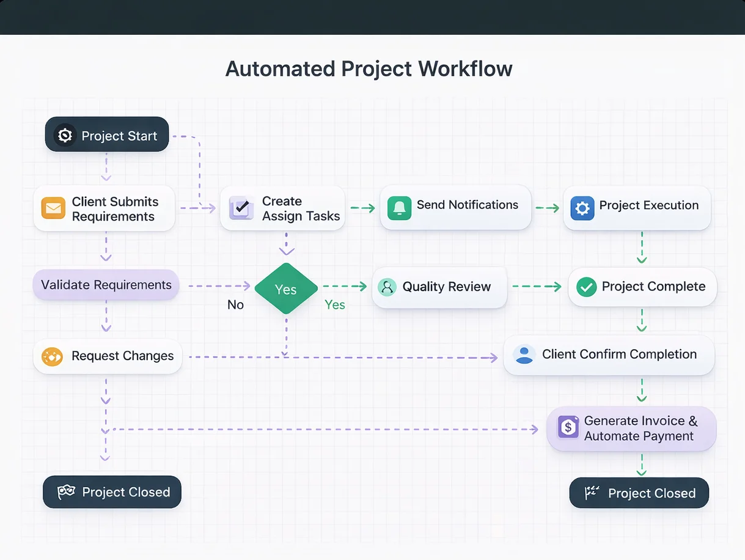Select the gear icon on Project Execution

point(582,208)
